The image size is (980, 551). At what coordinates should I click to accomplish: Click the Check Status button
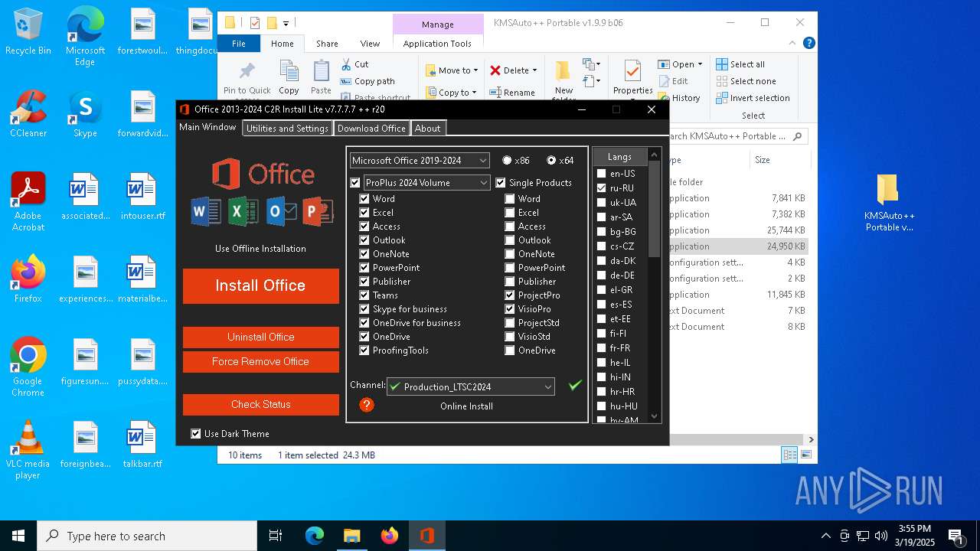point(260,405)
